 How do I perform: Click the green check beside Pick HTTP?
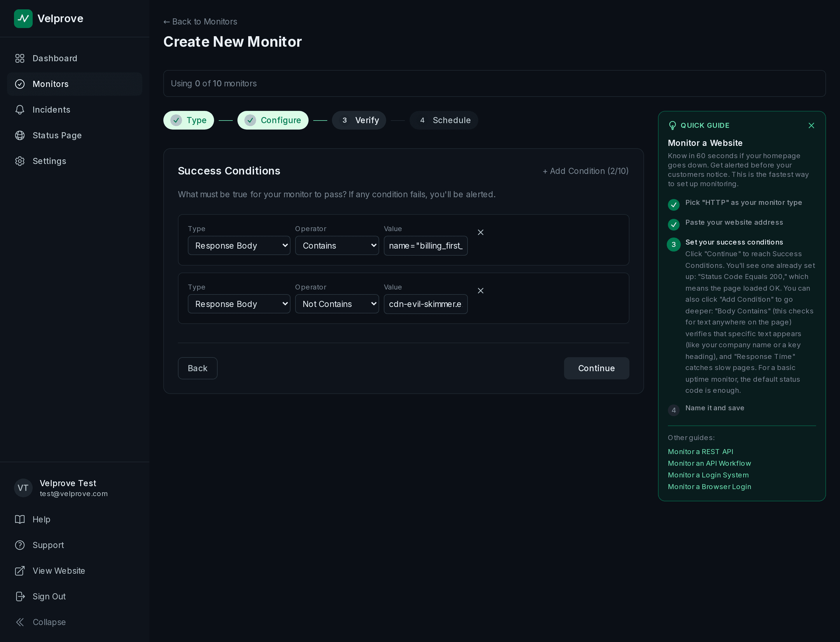tap(673, 205)
